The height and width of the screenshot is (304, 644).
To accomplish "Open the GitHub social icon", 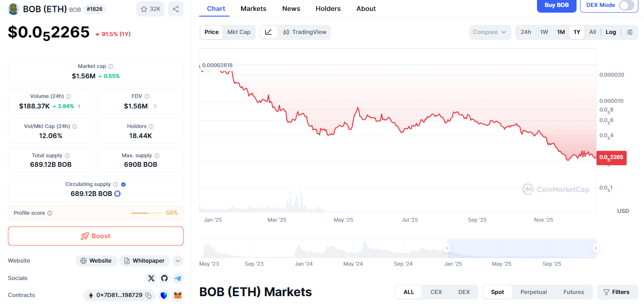I will click(164, 278).
